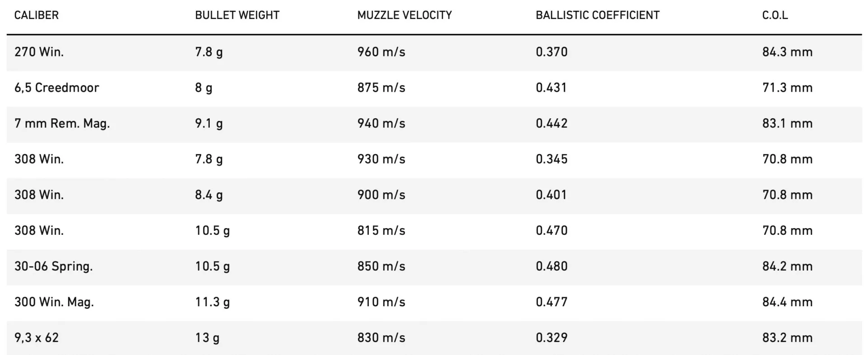Viewport: 868px width, 355px height.
Task: Select the 6,5 Creedmoor caliber cell
Action: point(57,88)
